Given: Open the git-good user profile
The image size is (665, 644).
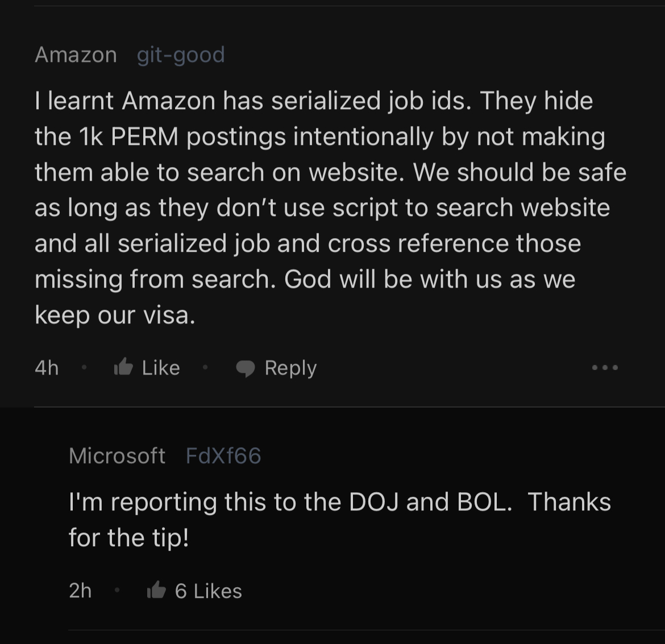Looking at the screenshot, I should pyautogui.click(x=181, y=55).
